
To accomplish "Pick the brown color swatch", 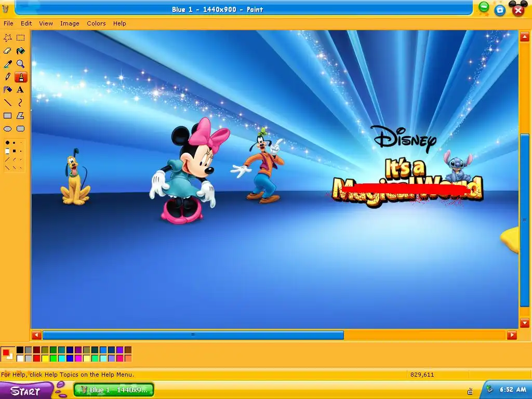I will point(128,350).
